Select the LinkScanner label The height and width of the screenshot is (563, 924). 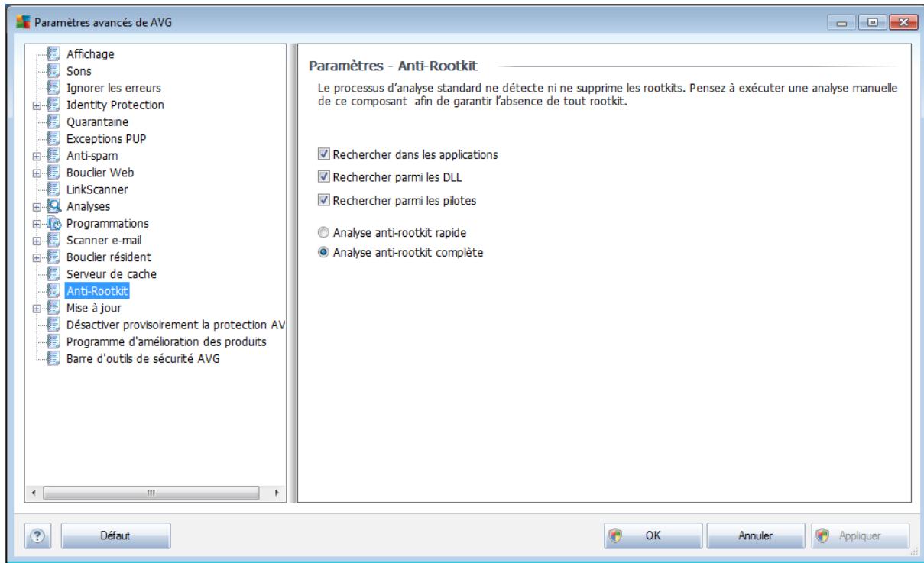[96, 189]
